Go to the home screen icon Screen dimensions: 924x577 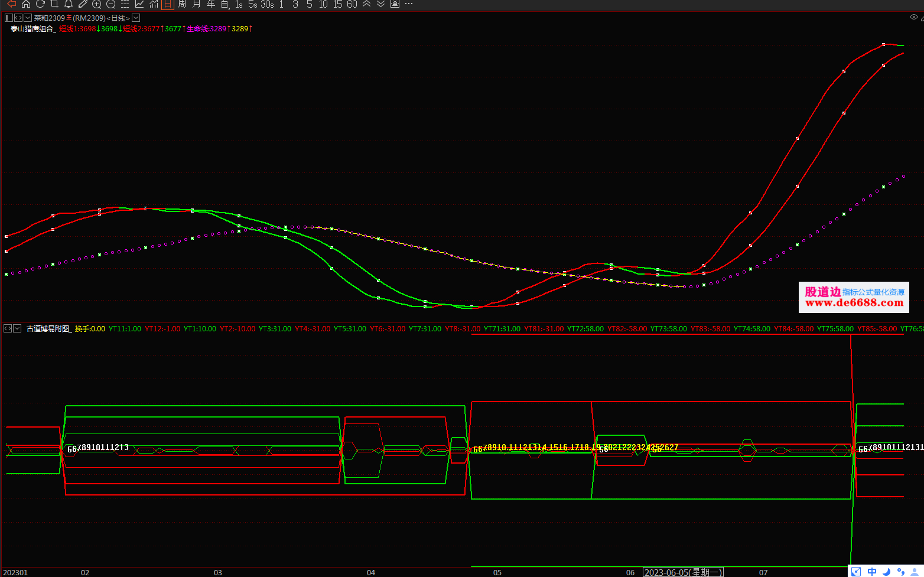coord(26,4)
